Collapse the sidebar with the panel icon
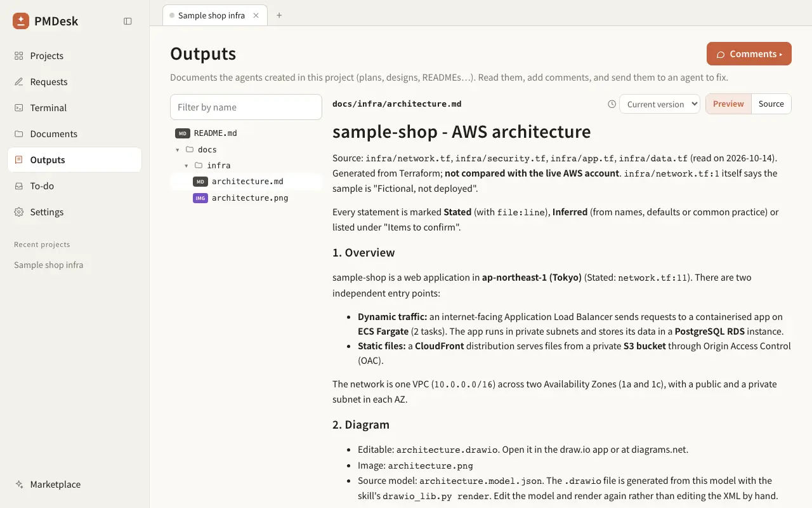The height and width of the screenshot is (508, 812). pyautogui.click(x=128, y=21)
